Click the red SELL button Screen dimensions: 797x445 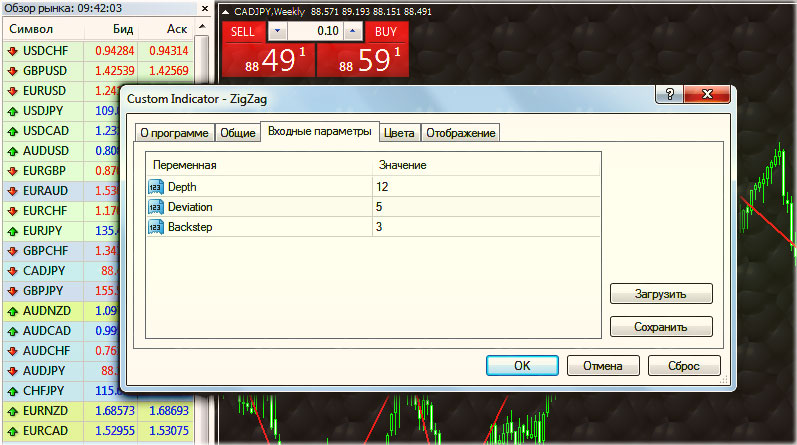[x=243, y=32]
